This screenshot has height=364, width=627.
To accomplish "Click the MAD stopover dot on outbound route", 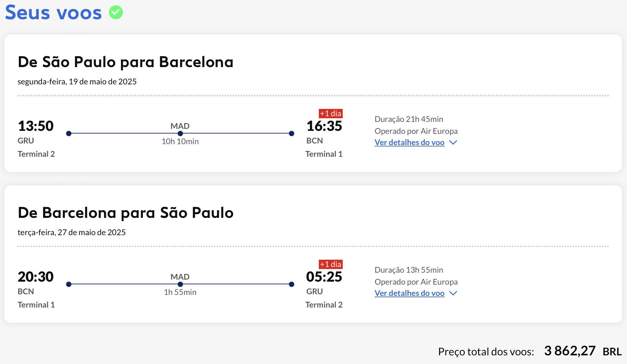I will tap(180, 134).
